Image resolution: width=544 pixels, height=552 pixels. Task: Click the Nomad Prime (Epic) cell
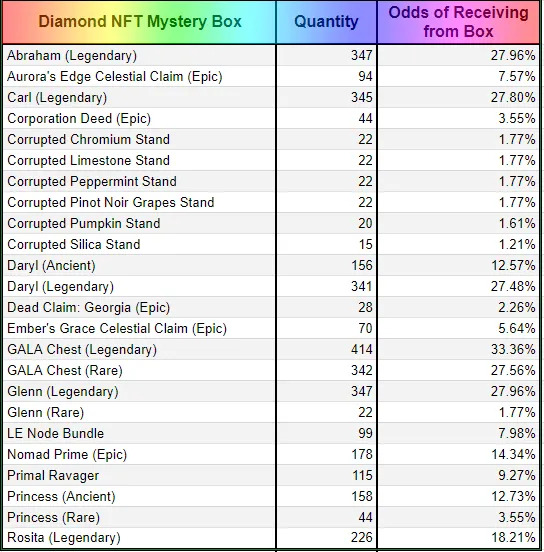click(x=139, y=454)
